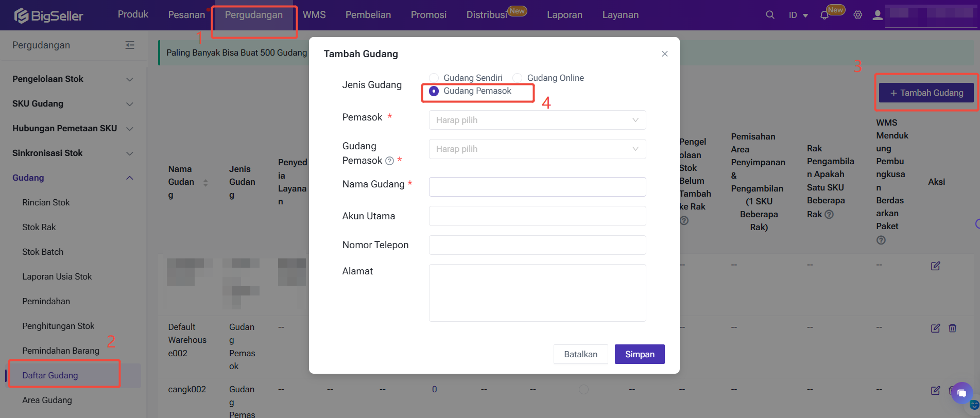Open the Distribusi menu
The height and width of the screenshot is (418, 980).
[487, 15]
